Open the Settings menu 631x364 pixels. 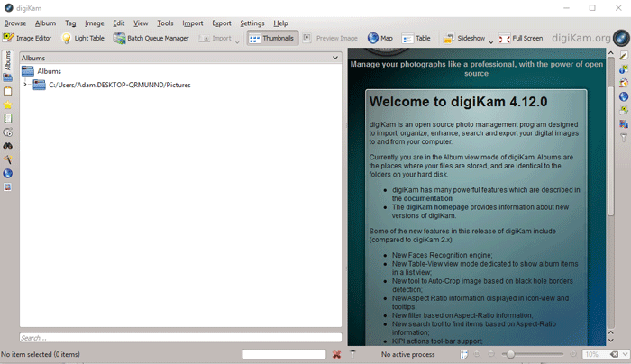pos(252,23)
